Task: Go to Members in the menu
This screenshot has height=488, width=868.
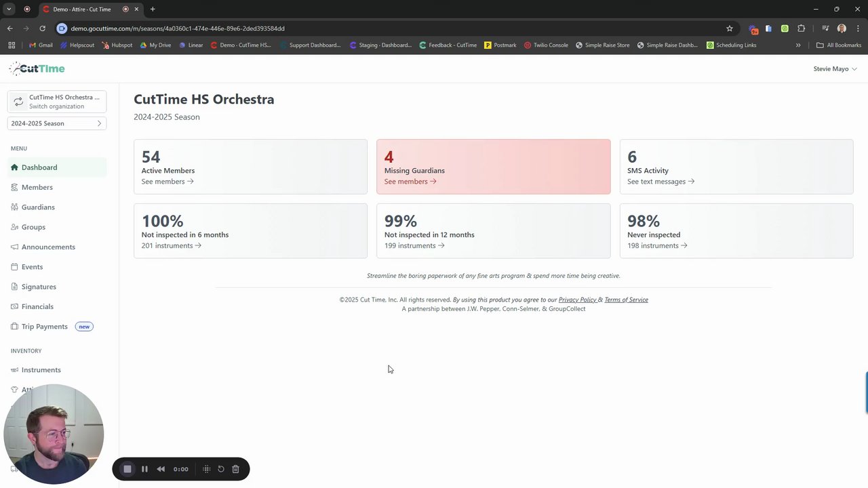Action: [37, 187]
